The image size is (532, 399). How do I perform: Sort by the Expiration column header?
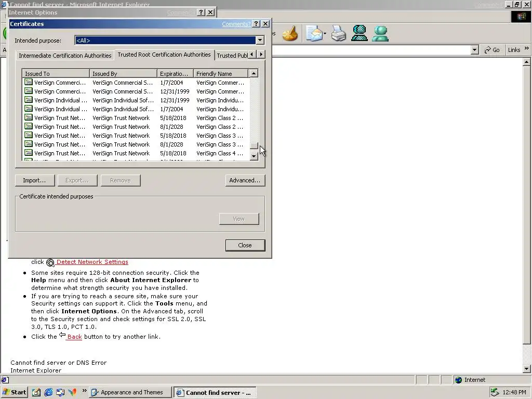click(176, 74)
